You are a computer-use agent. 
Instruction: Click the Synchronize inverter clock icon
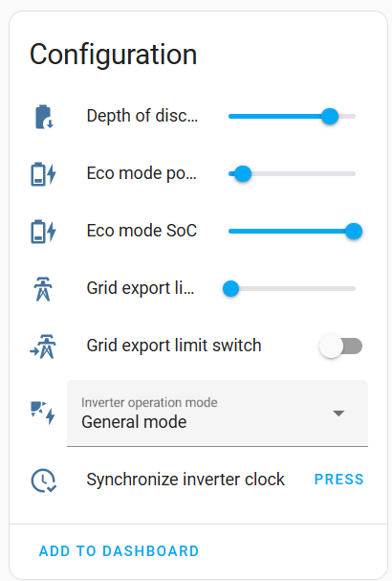pos(44,480)
